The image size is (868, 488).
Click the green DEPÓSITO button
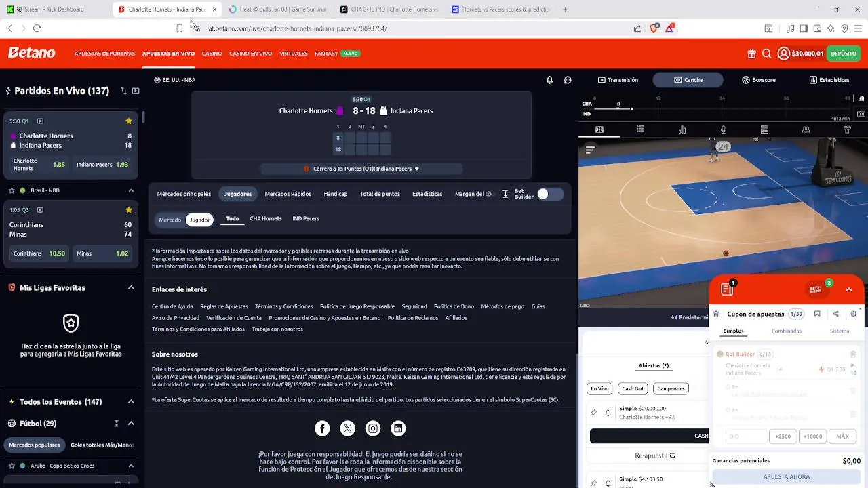coord(844,54)
